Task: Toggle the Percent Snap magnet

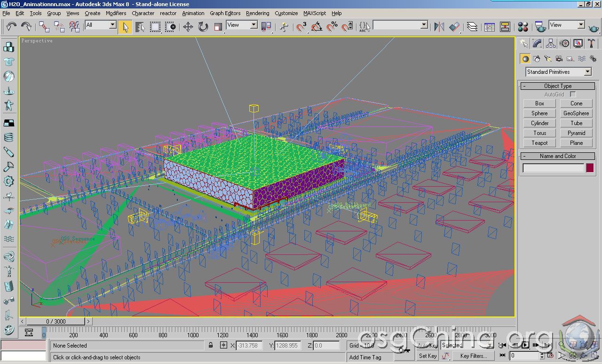Action: (332, 27)
